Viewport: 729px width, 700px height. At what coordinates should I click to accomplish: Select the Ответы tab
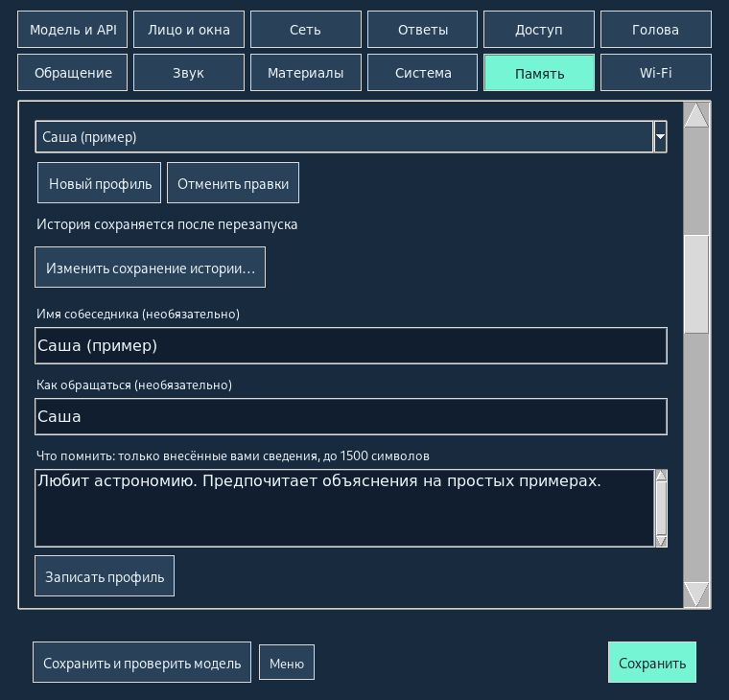click(x=423, y=30)
